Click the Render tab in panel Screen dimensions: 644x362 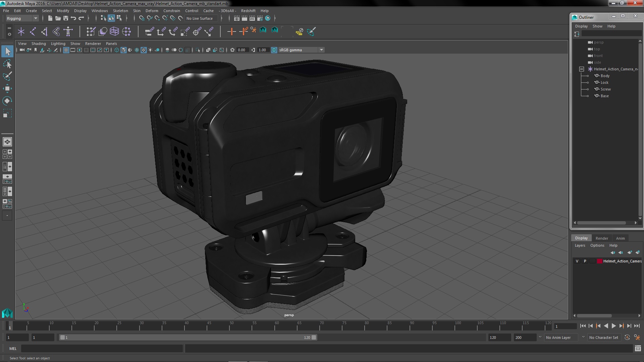pyautogui.click(x=601, y=238)
